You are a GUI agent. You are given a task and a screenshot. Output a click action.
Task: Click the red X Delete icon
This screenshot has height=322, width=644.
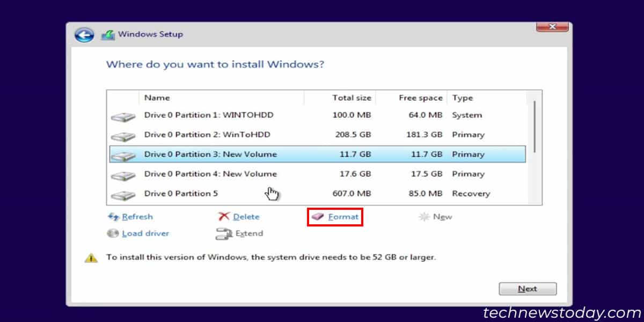225,216
